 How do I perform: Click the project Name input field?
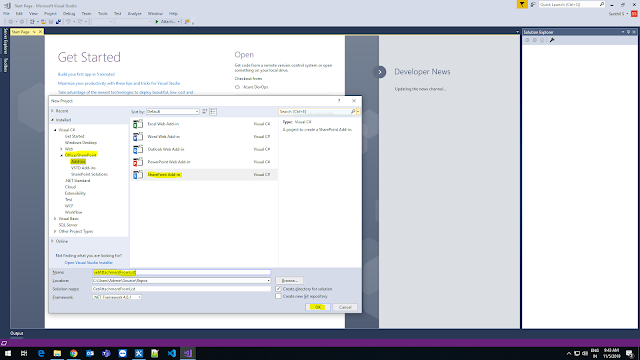pos(181,272)
